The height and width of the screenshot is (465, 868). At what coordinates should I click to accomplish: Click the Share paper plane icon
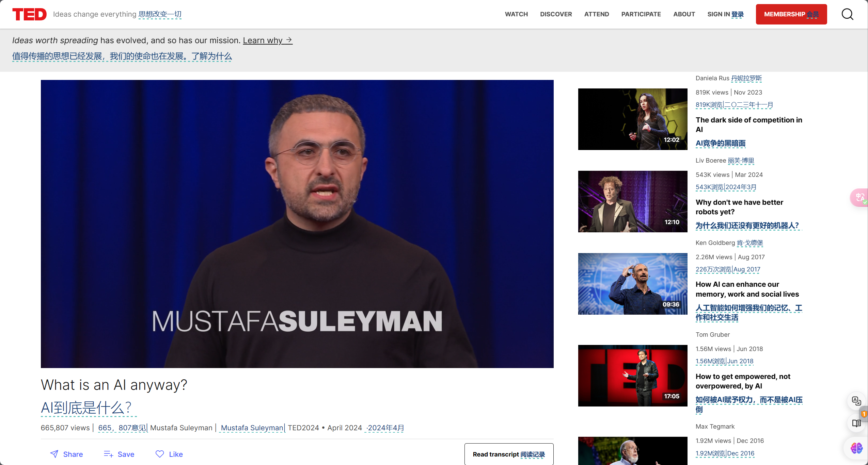[54, 454]
